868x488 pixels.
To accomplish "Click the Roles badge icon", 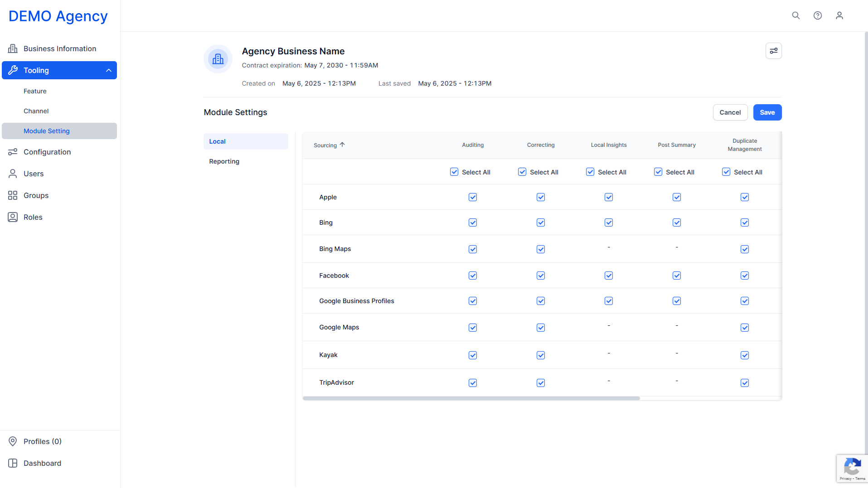I will [x=13, y=217].
